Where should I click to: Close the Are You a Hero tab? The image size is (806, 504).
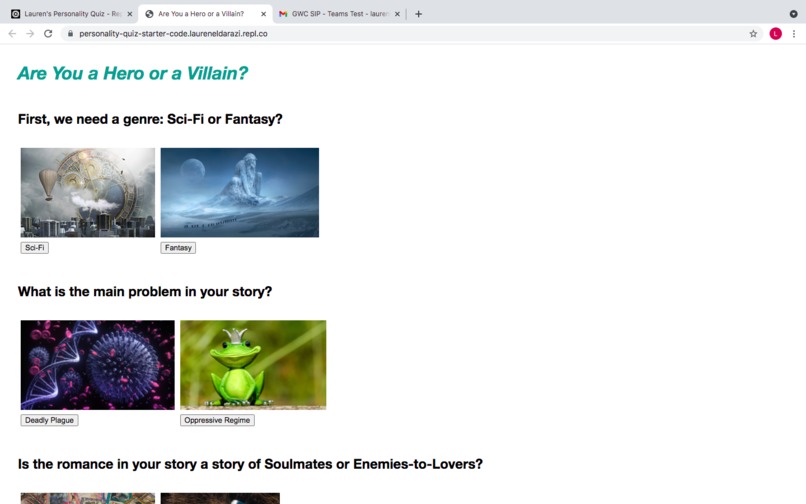(263, 14)
